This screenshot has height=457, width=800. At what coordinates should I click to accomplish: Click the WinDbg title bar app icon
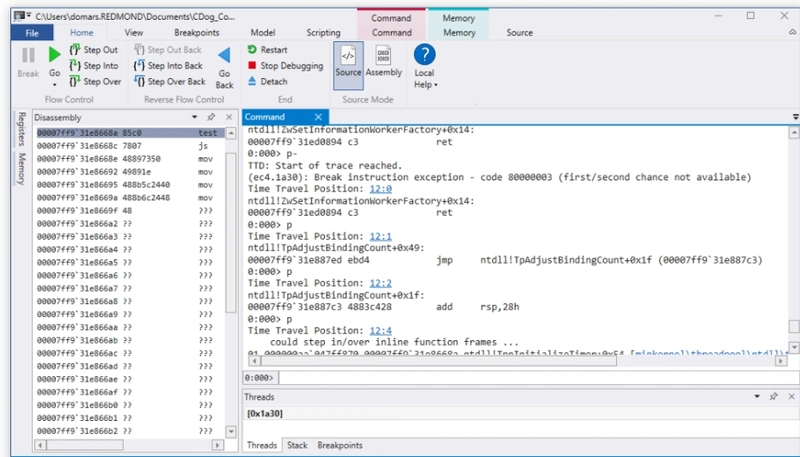click(19, 15)
